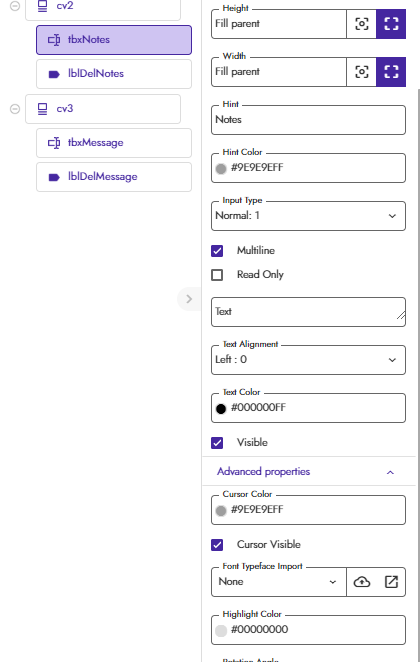Click the font typeface upload cloud icon
Screen dimensions: 420x662
[362, 582]
